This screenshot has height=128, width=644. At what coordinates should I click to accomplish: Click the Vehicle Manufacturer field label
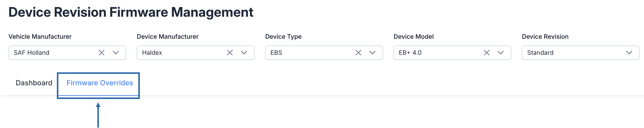click(40, 37)
